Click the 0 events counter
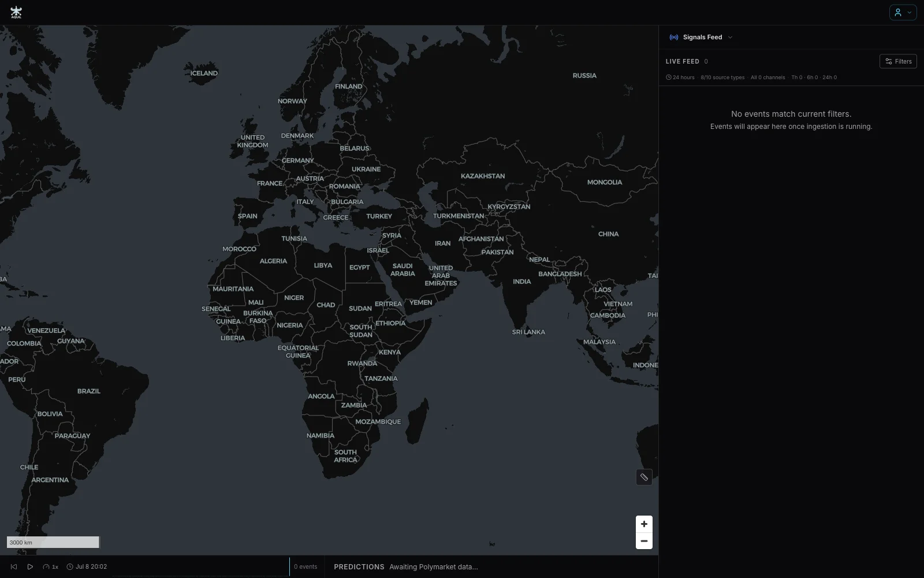Viewport: 924px width, 578px height. click(x=305, y=566)
